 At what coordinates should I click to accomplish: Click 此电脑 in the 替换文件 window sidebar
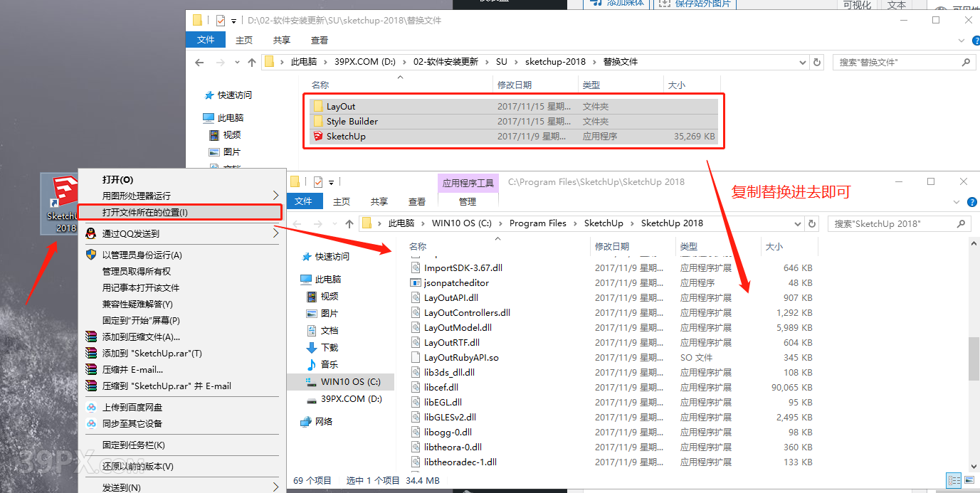[x=231, y=118]
